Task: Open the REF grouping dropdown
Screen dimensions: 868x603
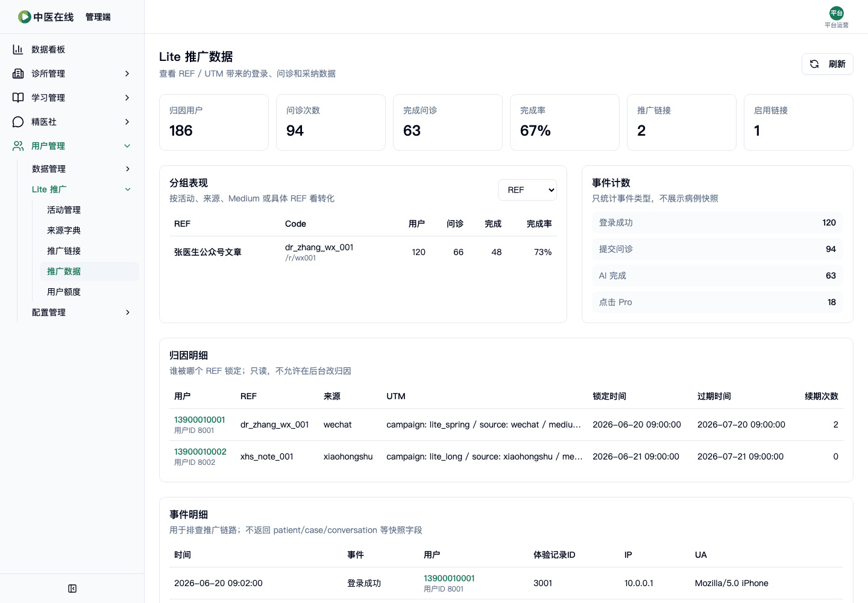Action: point(527,190)
